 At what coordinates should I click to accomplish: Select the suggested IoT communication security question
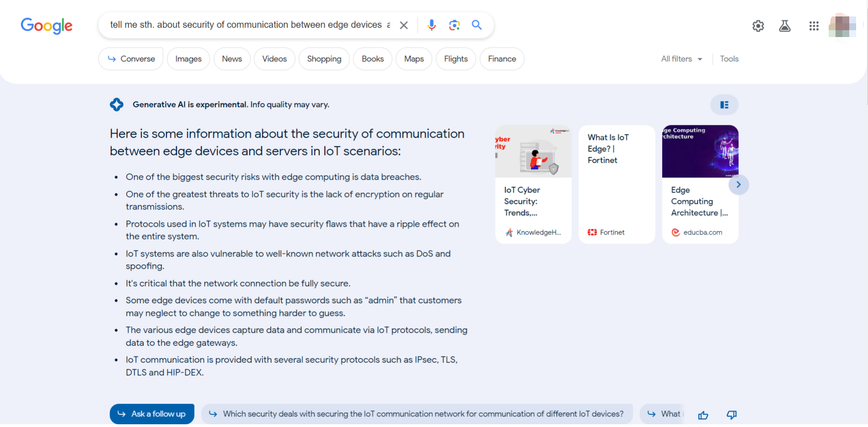[417, 414]
